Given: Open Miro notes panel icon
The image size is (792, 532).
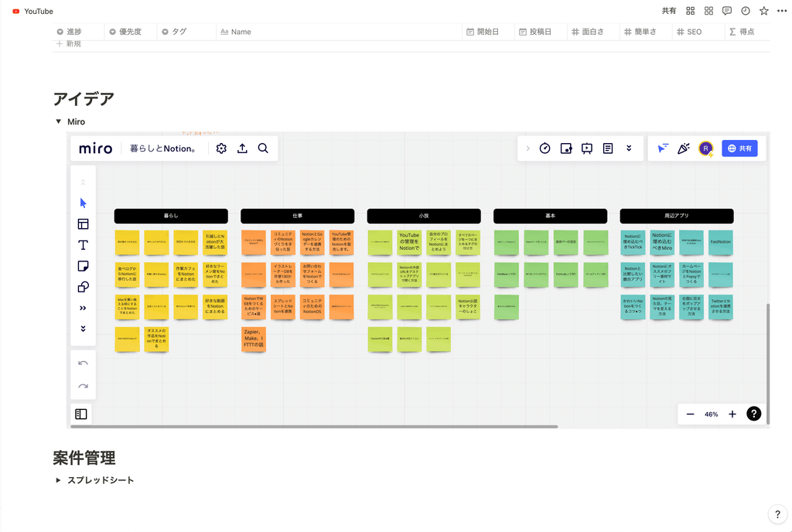Looking at the screenshot, I should coord(608,148).
